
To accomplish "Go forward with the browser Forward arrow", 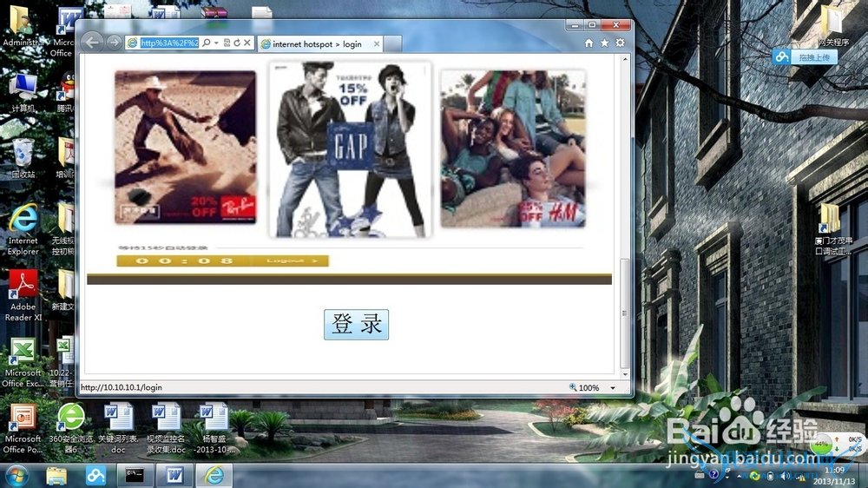I will 114,43.
